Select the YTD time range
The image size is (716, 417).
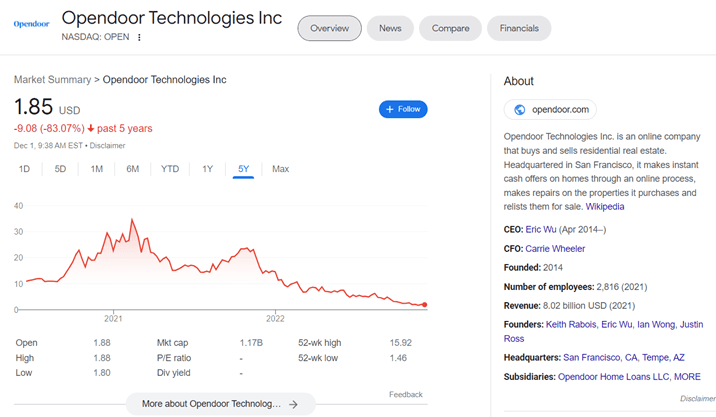(x=170, y=169)
